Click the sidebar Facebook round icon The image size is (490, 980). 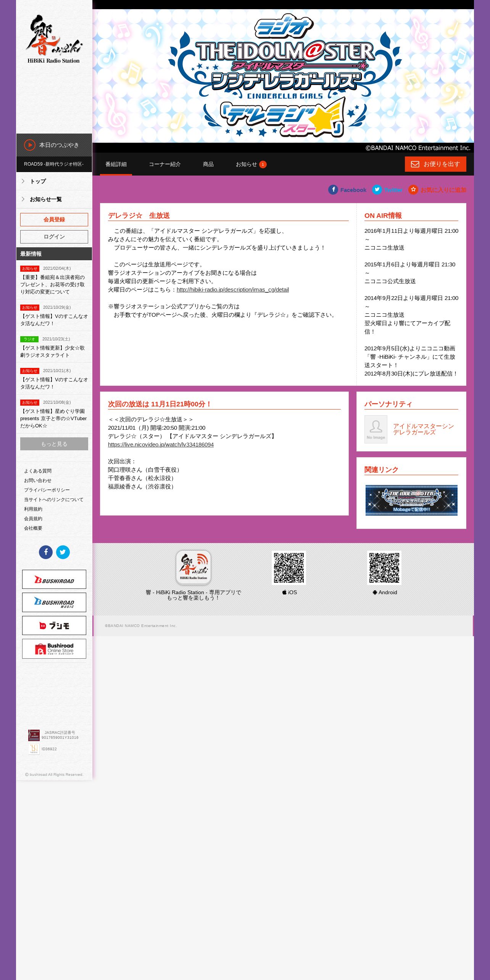46,552
